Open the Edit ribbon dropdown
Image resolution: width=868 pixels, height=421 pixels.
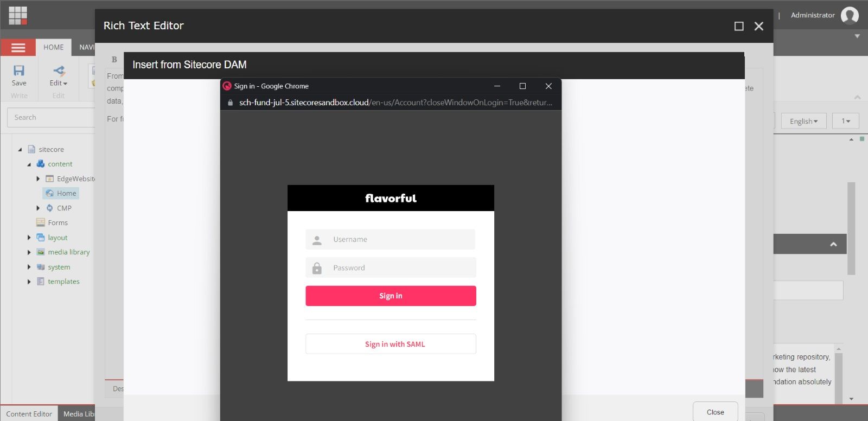click(59, 83)
